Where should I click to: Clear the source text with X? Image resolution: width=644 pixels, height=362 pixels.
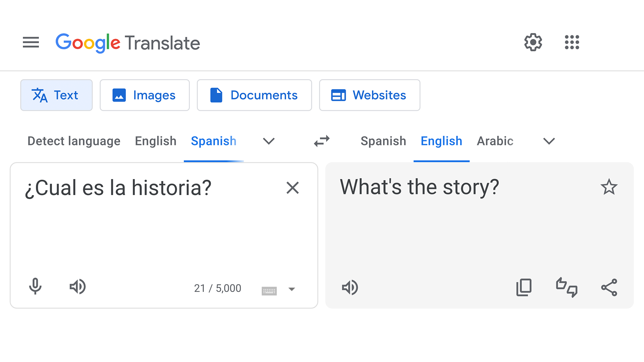click(x=292, y=188)
